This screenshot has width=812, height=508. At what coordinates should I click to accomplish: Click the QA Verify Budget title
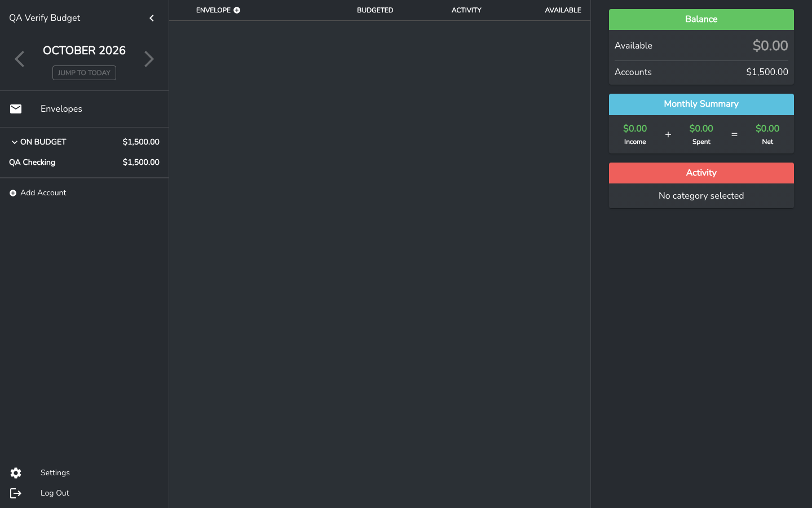coord(45,18)
